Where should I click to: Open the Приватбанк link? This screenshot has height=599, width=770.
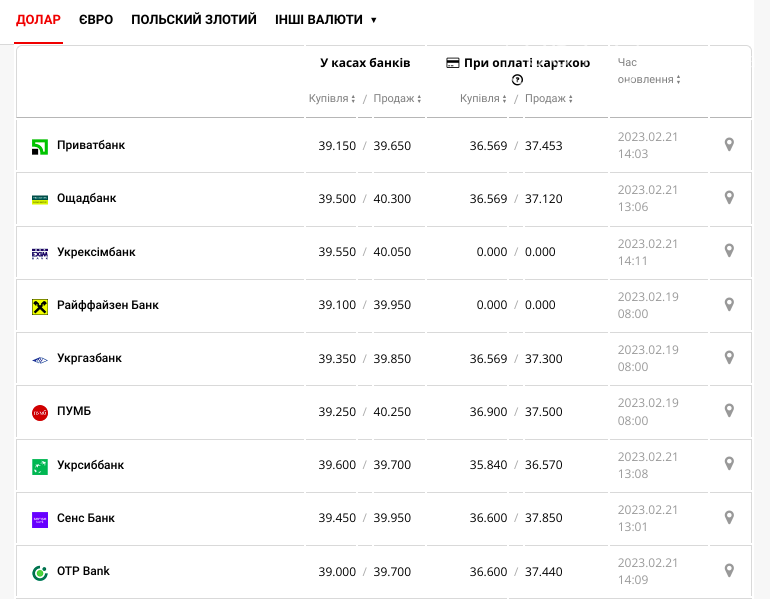click(x=91, y=145)
